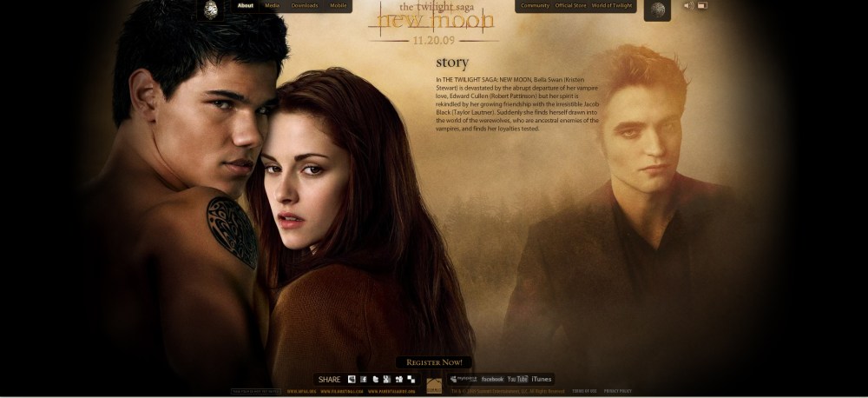868x398 pixels.
Task: Click the wolf emblem icon at top left
Action: (210, 10)
